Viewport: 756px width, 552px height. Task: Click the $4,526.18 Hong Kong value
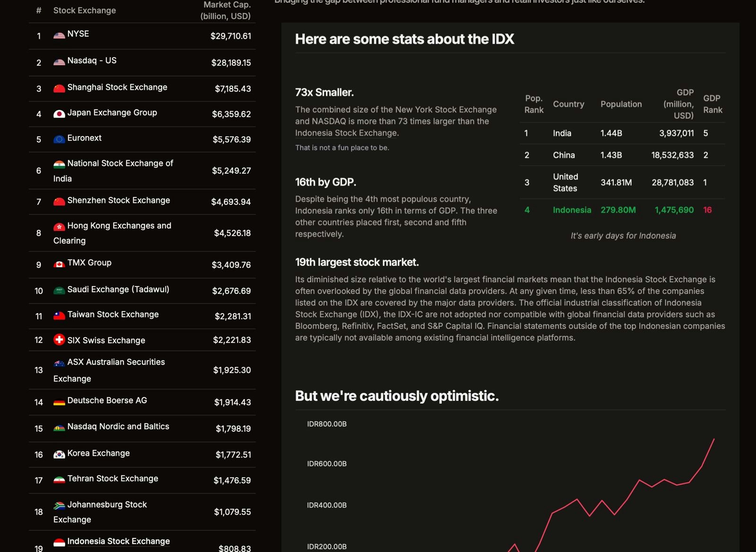click(232, 233)
